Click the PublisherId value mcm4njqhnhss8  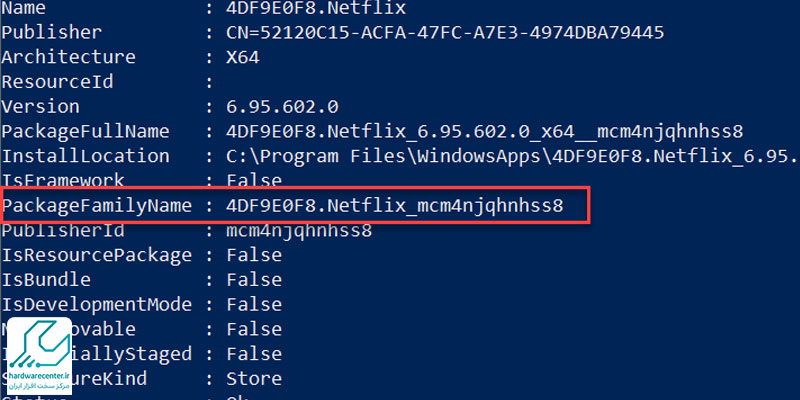tap(299, 231)
